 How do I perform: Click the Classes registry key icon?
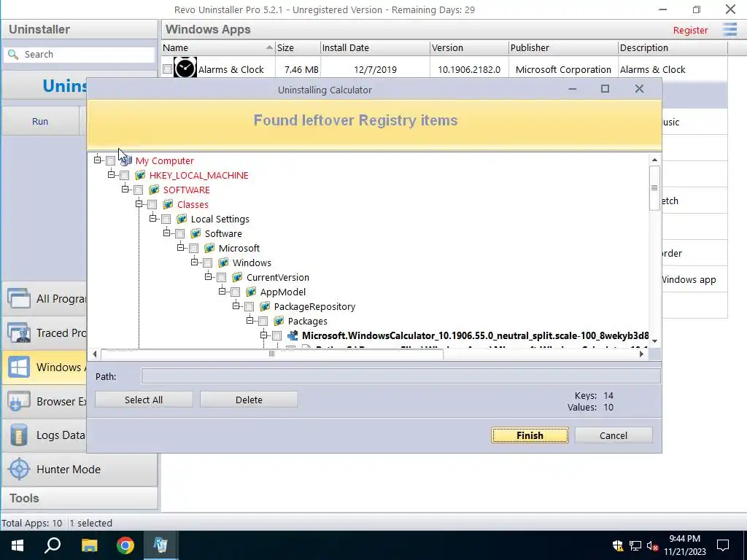click(168, 204)
